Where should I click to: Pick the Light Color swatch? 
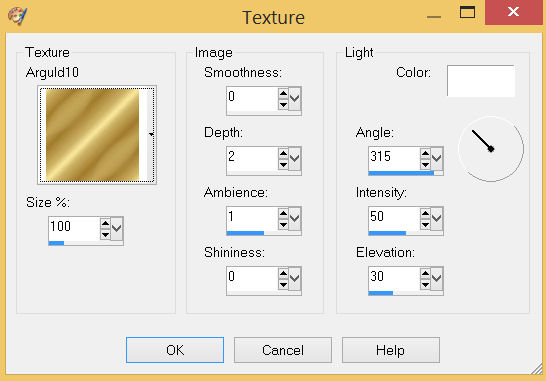point(481,81)
